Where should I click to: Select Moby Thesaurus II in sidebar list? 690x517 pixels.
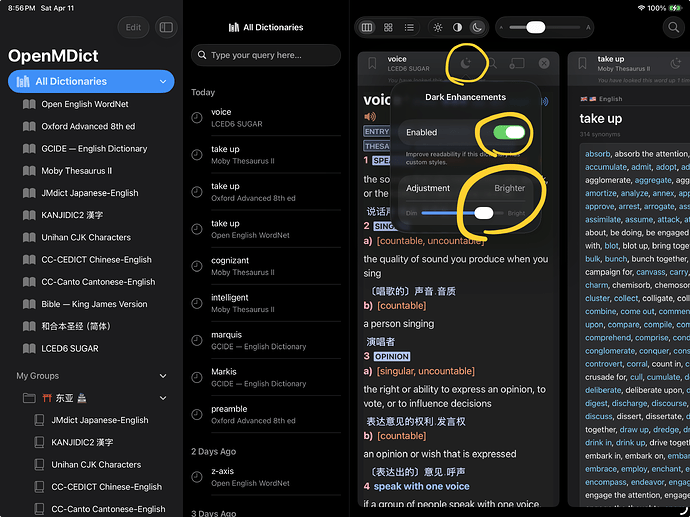click(x=77, y=171)
